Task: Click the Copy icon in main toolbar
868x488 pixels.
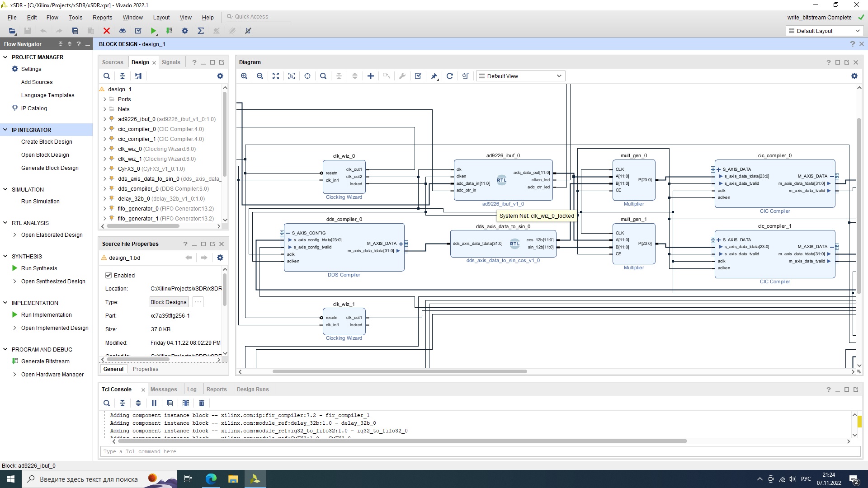Action: (75, 31)
